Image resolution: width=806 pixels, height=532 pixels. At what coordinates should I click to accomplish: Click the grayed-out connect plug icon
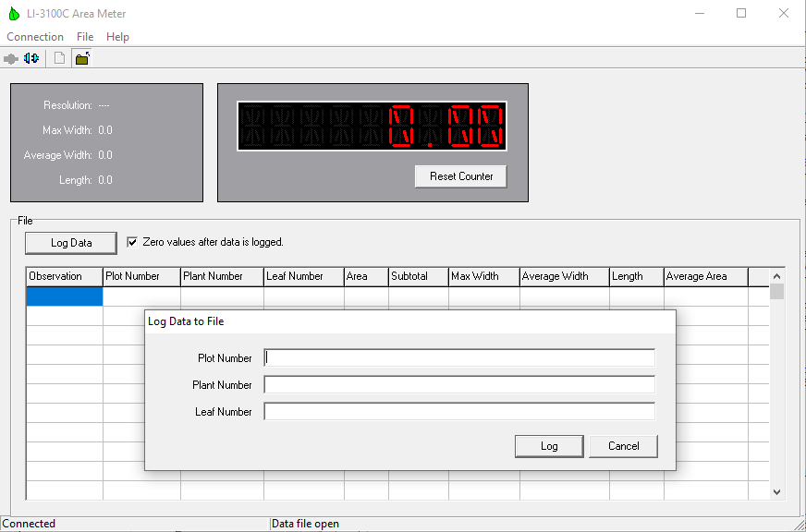coord(11,58)
